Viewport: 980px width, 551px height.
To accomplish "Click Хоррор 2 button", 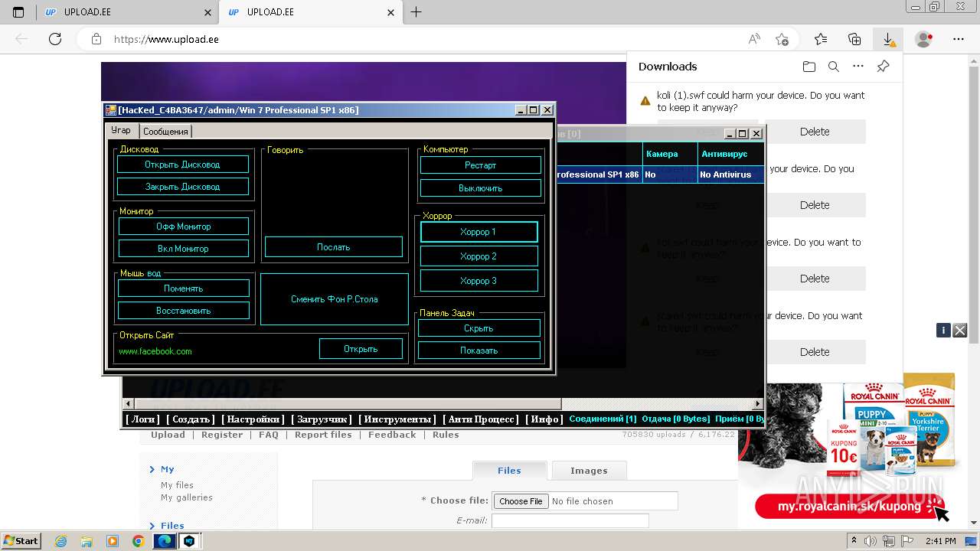I will 479,256.
